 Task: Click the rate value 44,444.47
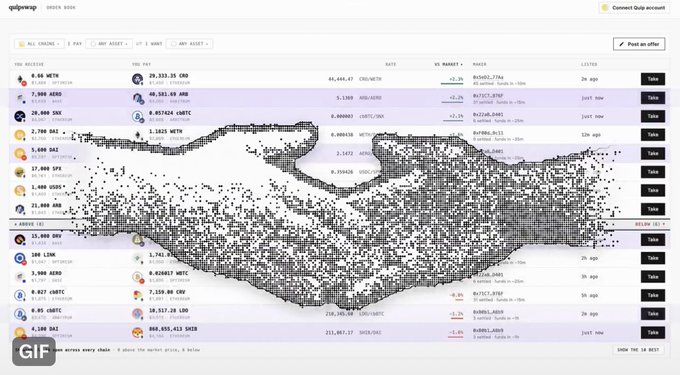(341, 79)
